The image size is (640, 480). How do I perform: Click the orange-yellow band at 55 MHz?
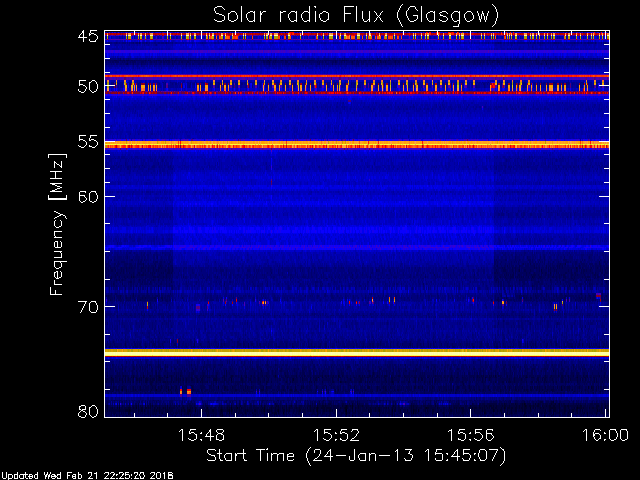coord(357,144)
